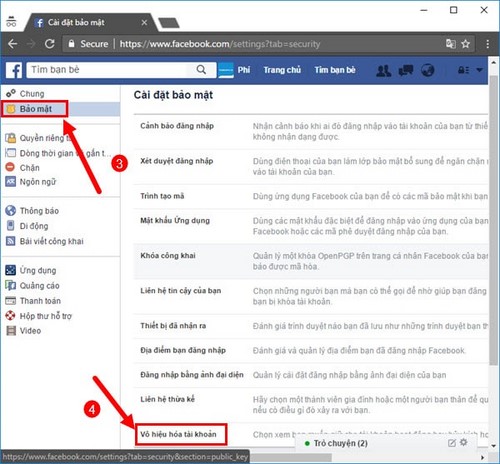Click the Chặn red block icon
The height and width of the screenshot is (464, 500).
click(x=10, y=167)
